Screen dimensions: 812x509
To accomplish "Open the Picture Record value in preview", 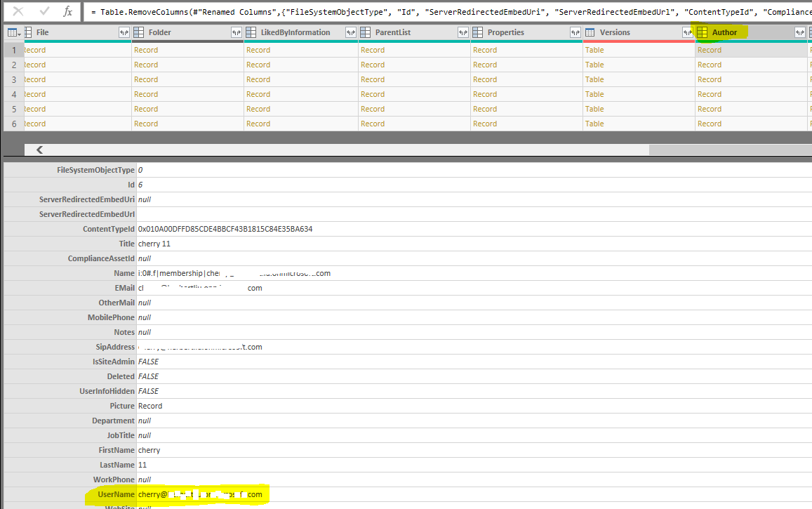I will [150, 406].
